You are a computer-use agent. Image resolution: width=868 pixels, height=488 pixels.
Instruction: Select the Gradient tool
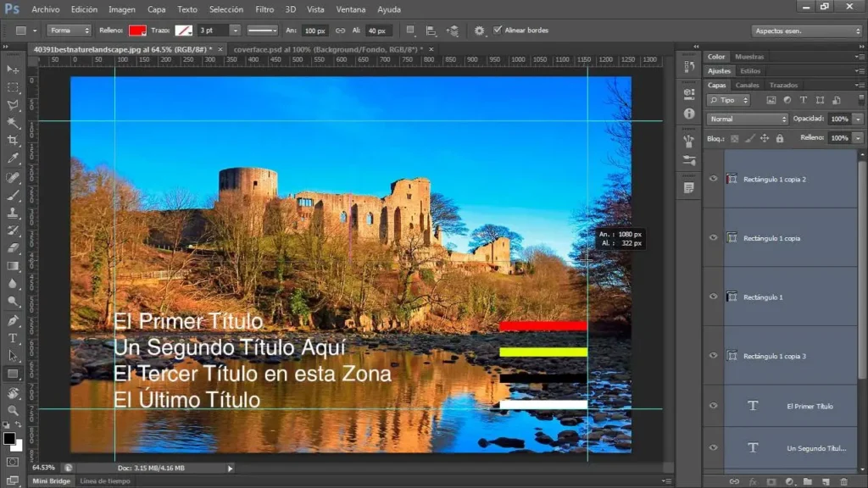[12, 266]
